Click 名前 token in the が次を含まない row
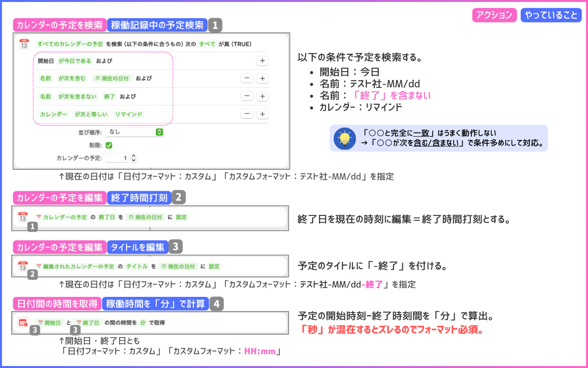This screenshot has height=368, width=588. [x=46, y=96]
